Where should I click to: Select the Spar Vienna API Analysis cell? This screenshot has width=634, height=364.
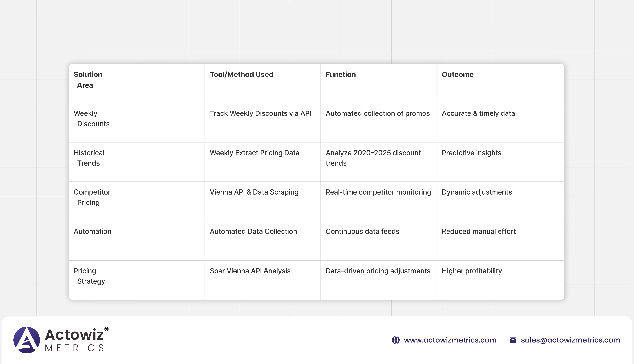[250, 271]
